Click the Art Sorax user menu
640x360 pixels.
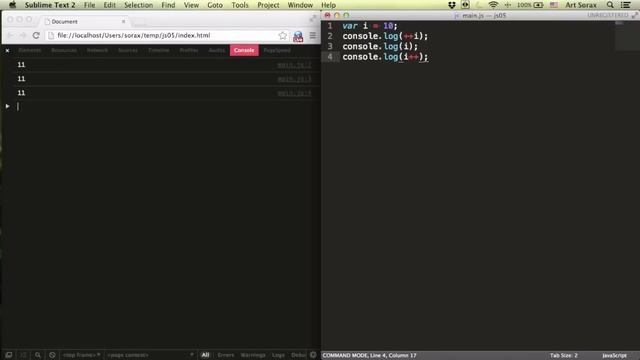pyautogui.click(x=580, y=5)
